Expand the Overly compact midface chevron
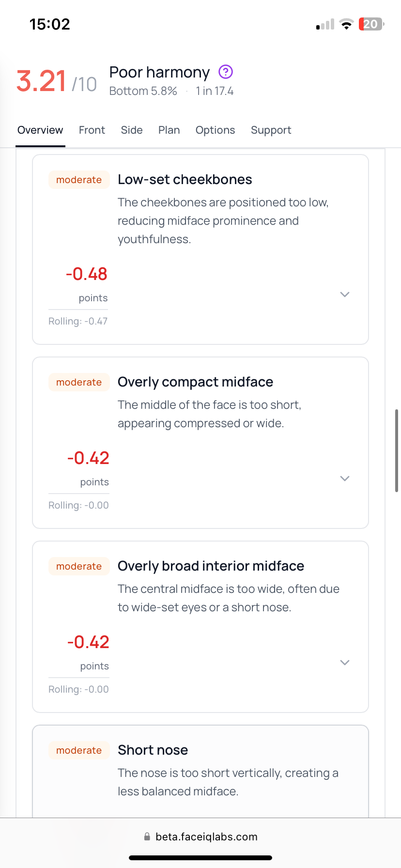The image size is (401, 868). click(345, 479)
